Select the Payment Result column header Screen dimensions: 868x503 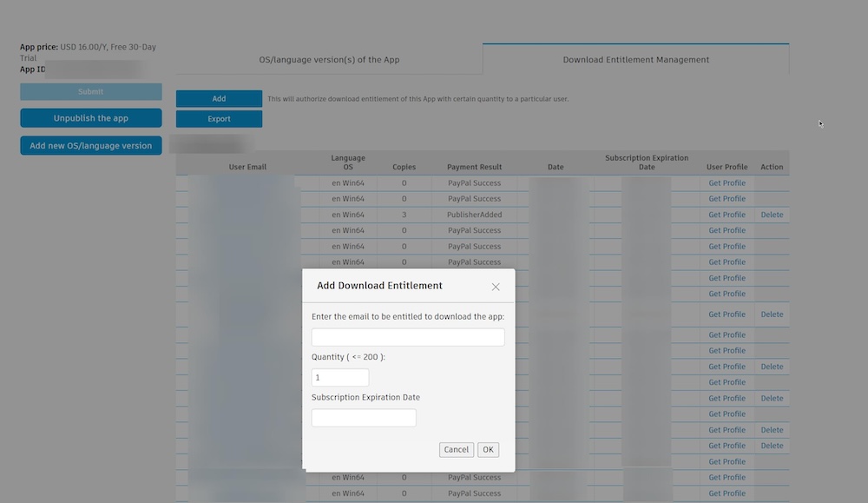click(474, 166)
